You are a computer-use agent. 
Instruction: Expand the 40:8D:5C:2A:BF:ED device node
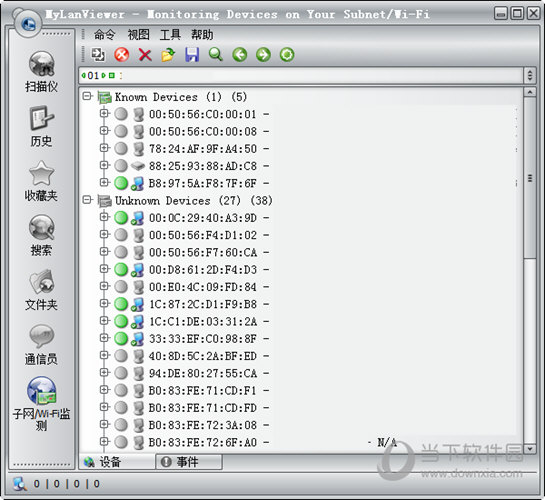[104, 355]
